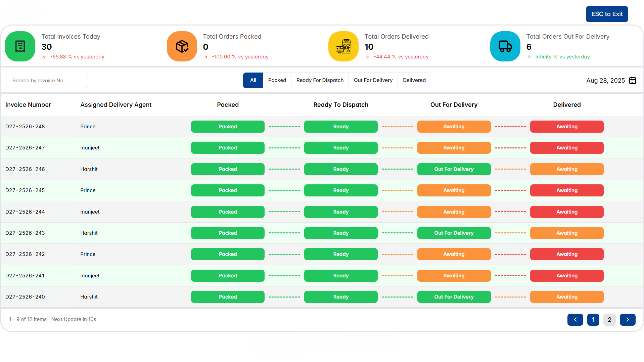Click the red down-arrow beside -100.00 %
Screen dimensions: 644x362
[x=206, y=57]
